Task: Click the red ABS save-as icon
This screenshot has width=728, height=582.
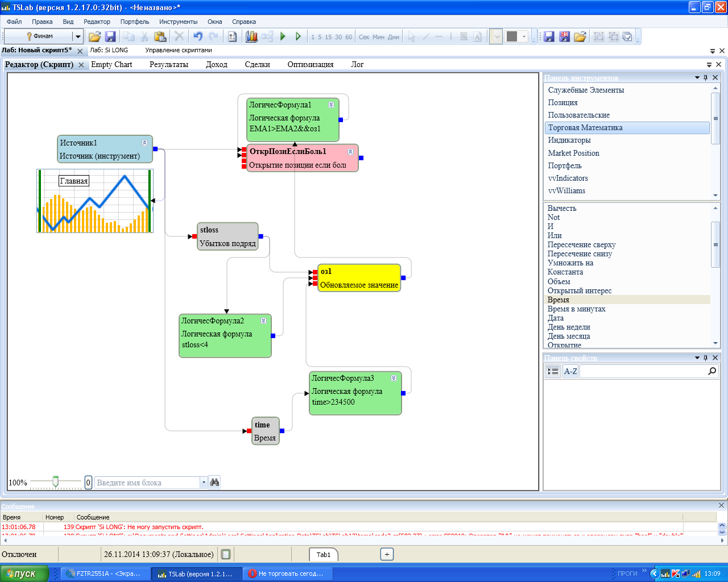Action: click(x=564, y=36)
